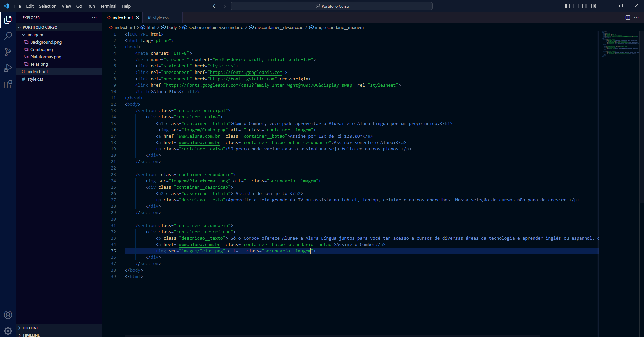644x337 pixels.
Task: Click img.secundario__imagem breadcrumb
Action: 336,27
